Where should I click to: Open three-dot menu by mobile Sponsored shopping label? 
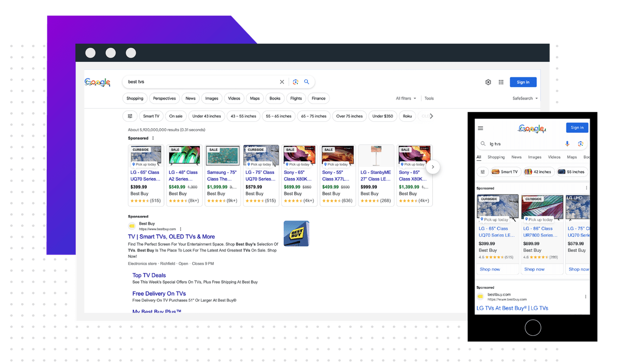tap(586, 188)
